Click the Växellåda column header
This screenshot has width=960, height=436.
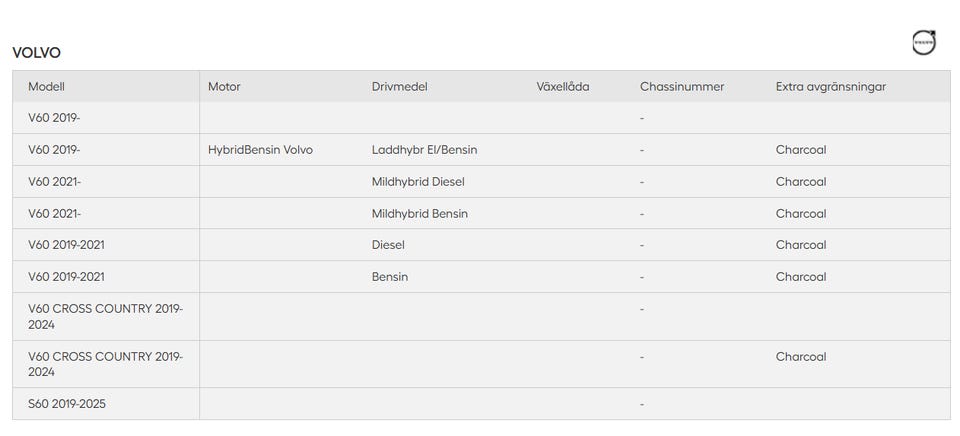[563, 86]
